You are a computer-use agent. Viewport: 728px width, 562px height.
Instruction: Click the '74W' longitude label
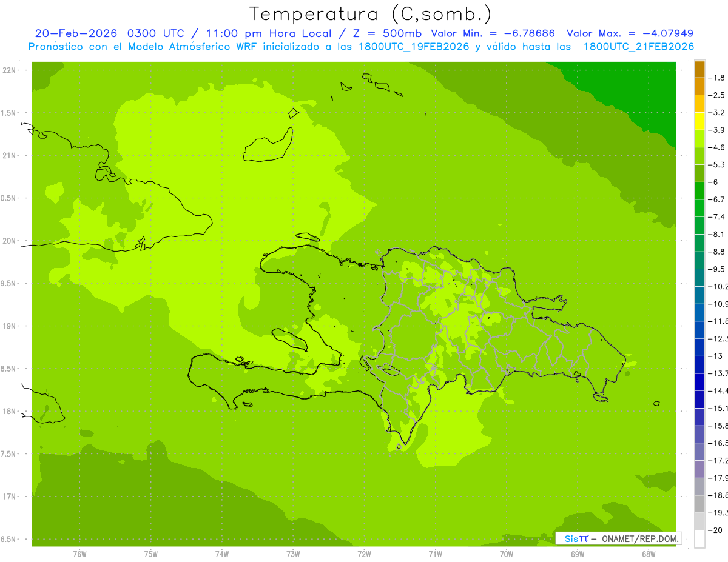pos(222,554)
